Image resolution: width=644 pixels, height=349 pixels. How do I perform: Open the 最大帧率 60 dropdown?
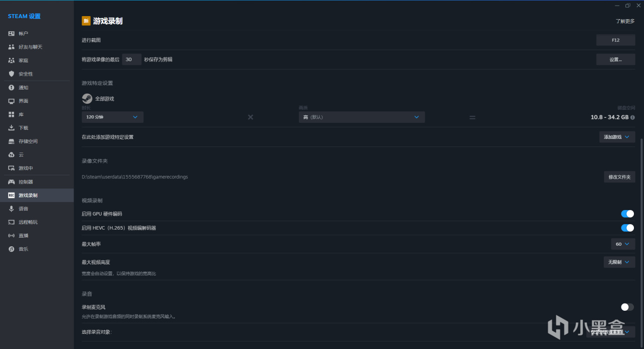pos(623,244)
